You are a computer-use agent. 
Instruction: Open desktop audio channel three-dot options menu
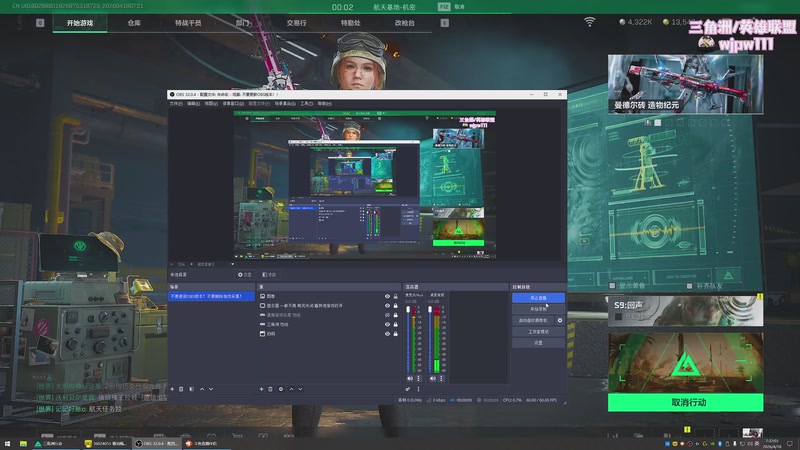click(x=441, y=379)
